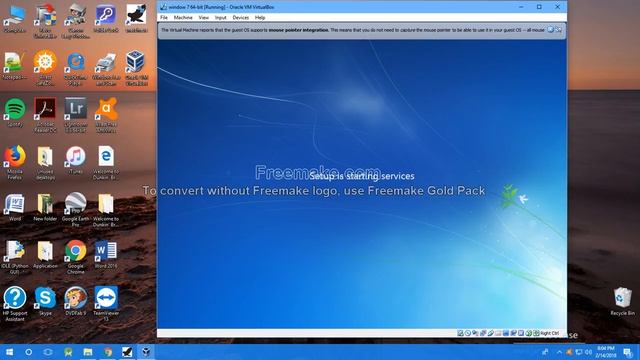Select the Google Chrome desktop shortcut
This screenshot has height=360, width=640.
76,257
